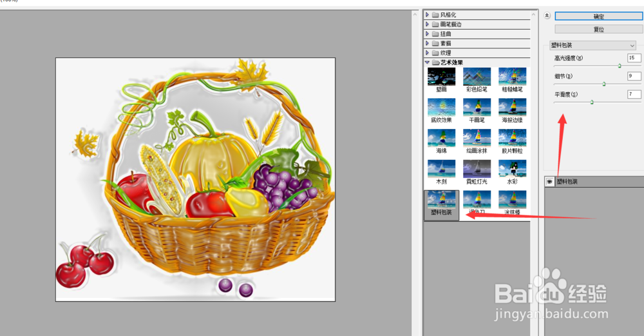Expand the 纹理 filter folder
Screen dimensions: 644x336
(427, 53)
